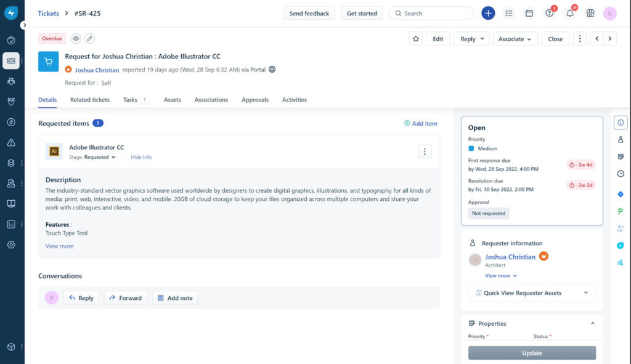Open the Changes shield icon in the sidebar

11,102
